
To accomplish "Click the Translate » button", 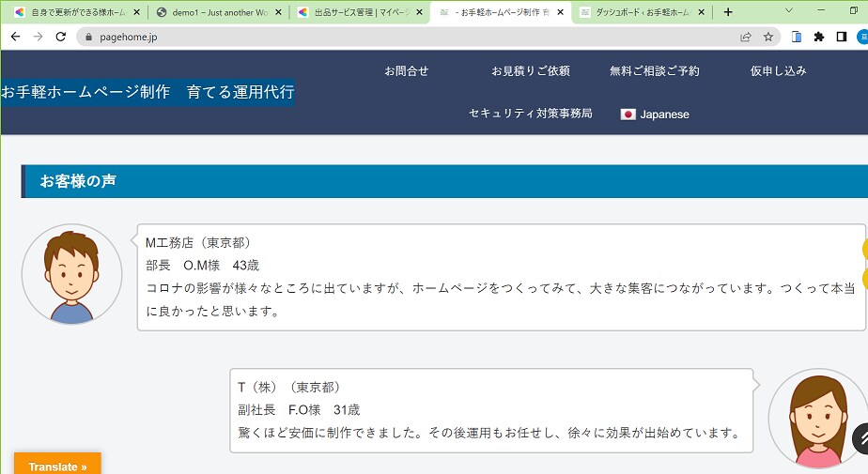I will pyautogui.click(x=57, y=465).
